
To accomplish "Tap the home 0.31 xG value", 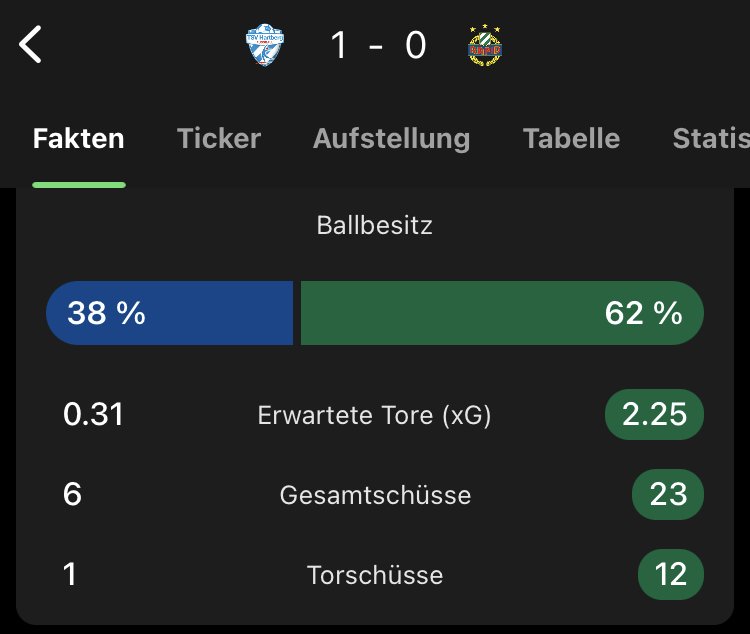I will coord(93,415).
